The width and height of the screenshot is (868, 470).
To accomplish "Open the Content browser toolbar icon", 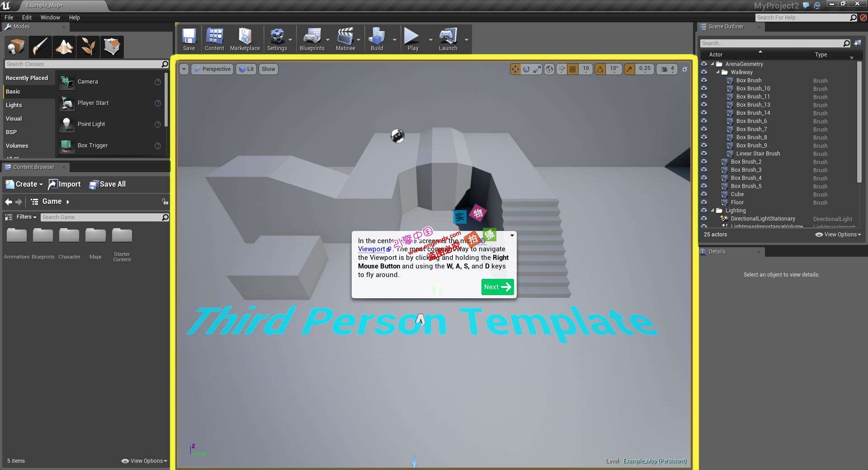I will click(x=214, y=39).
